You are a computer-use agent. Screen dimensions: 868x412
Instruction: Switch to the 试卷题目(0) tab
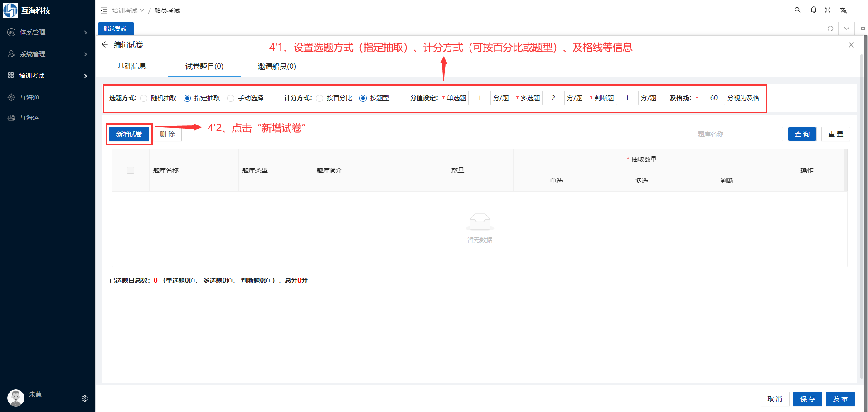(x=204, y=66)
